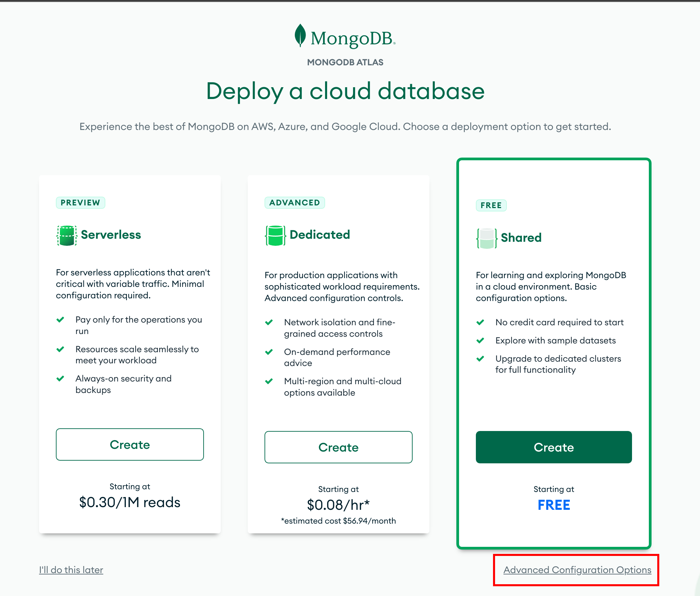Click the Shared heading
The width and height of the screenshot is (700, 596).
(521, 238)
